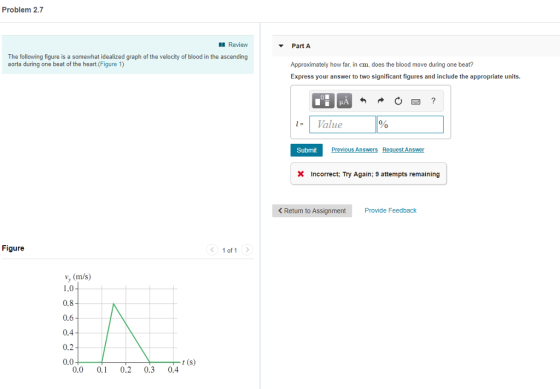Open the Request Answer link
The image size is (560, 389).
[x=403, y=150]
